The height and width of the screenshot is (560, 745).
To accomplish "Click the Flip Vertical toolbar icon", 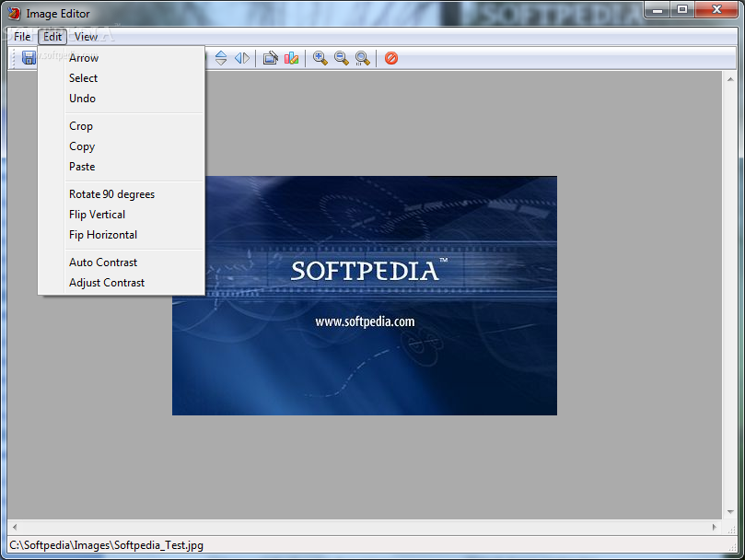I will tap(221, 58).
